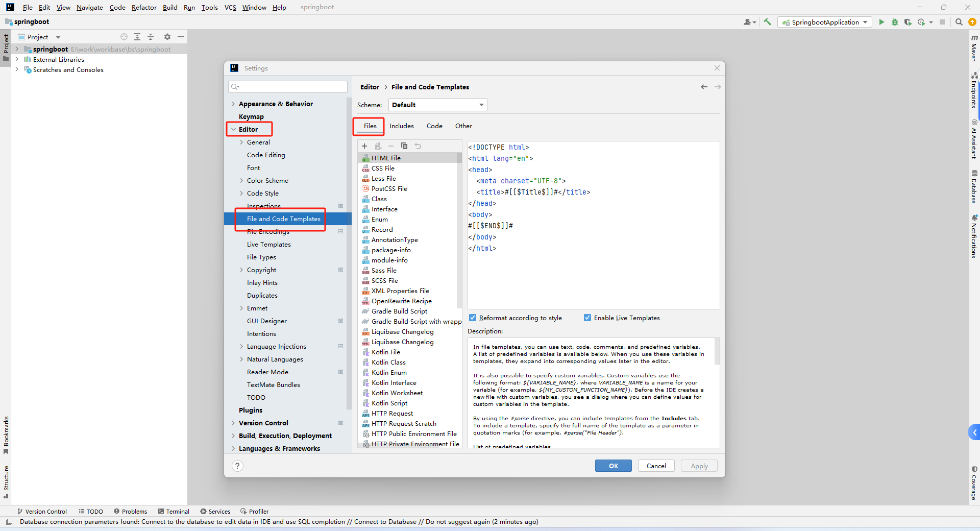Expand Scratches and Consoles node
The image size is (980, 531).
coord(17,69)
